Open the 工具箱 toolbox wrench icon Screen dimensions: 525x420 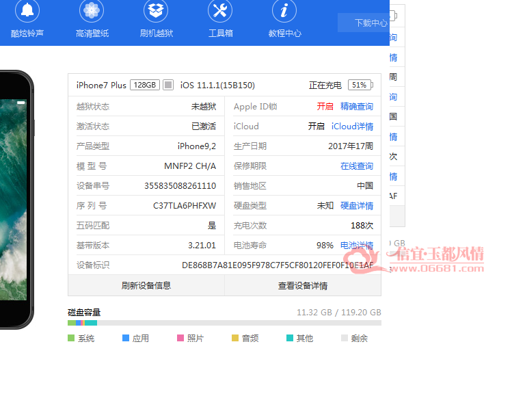[x=220, y=10]
